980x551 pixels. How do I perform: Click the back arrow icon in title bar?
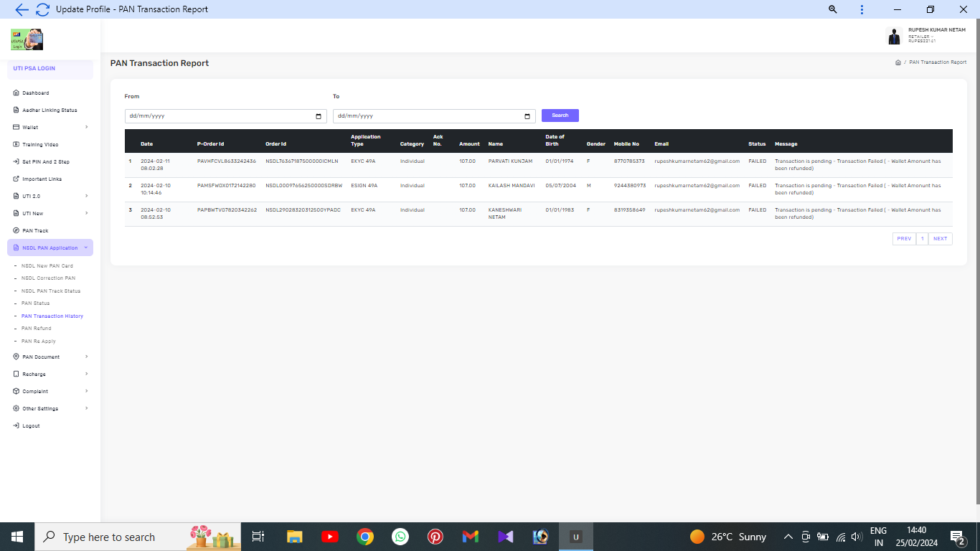22,9
